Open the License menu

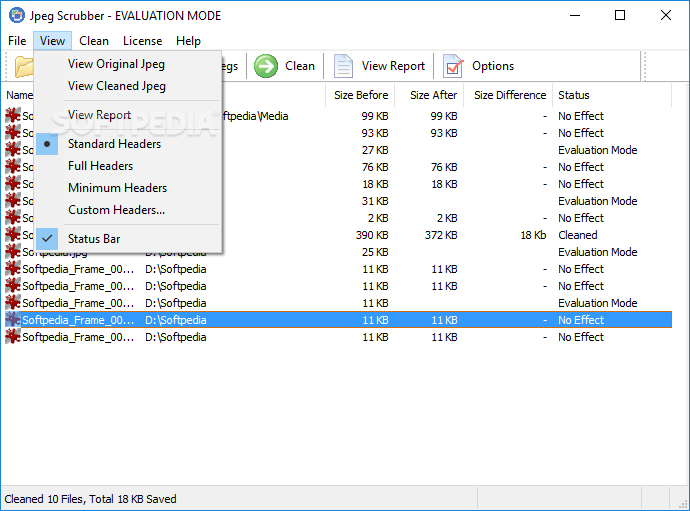(x=142, y=41)
